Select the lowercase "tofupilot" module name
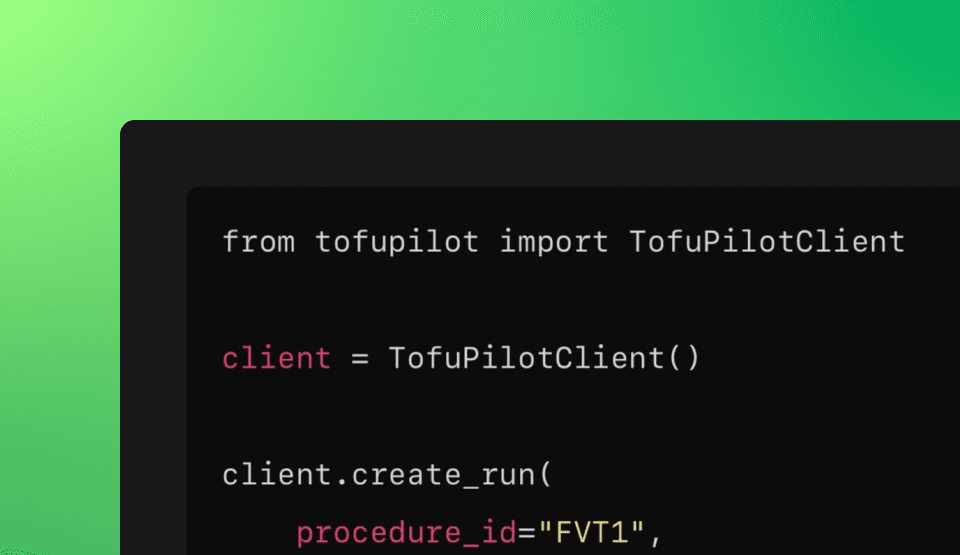Screen dimensions: 960x555 [397, 241]
